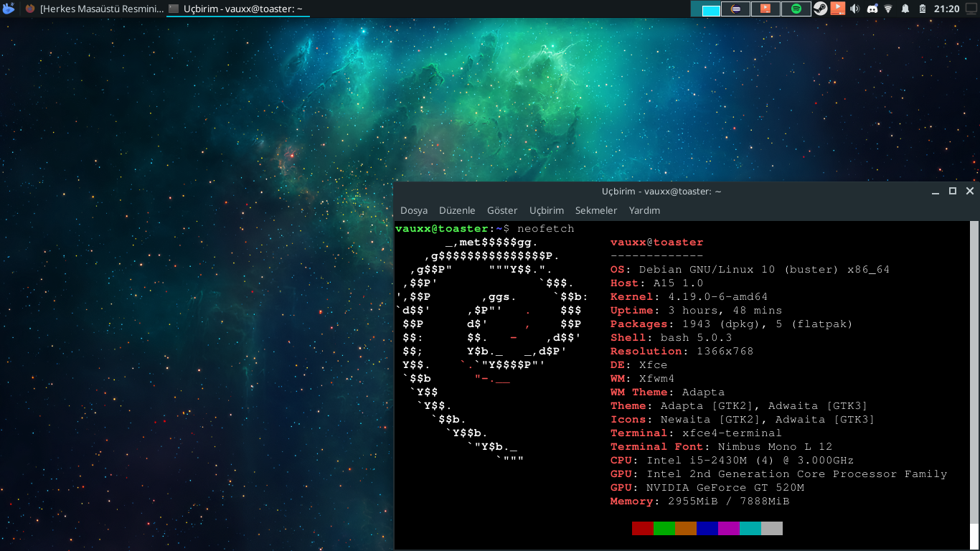Image resolution: width=980 pixels, height=551 pixels.
Task: Click the red color block in neofetch
Action: pos(643,528)
